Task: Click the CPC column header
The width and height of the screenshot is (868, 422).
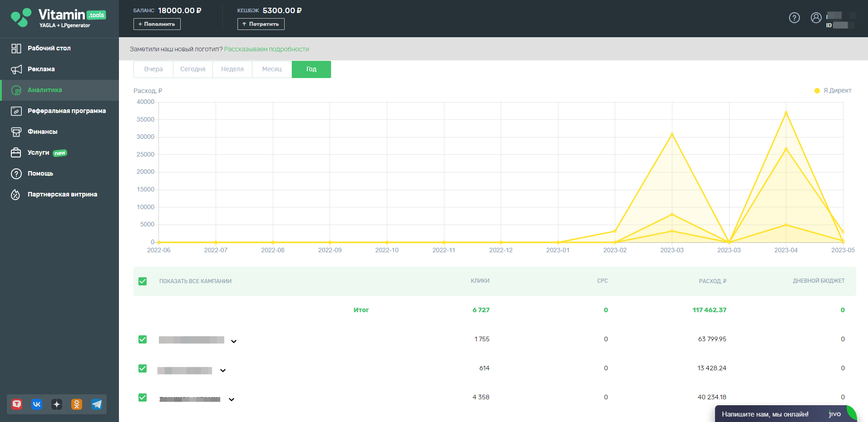Action: click(602, 281)
